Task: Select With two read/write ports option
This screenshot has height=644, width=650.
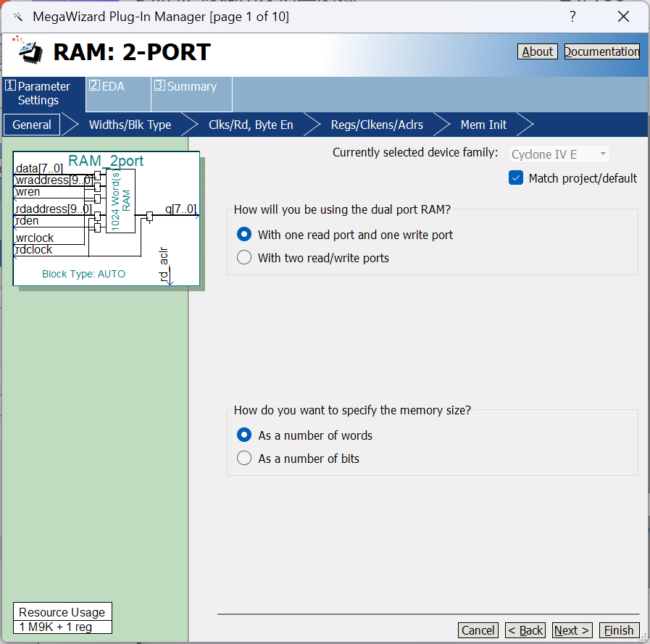Action: (x=244, y=258)
